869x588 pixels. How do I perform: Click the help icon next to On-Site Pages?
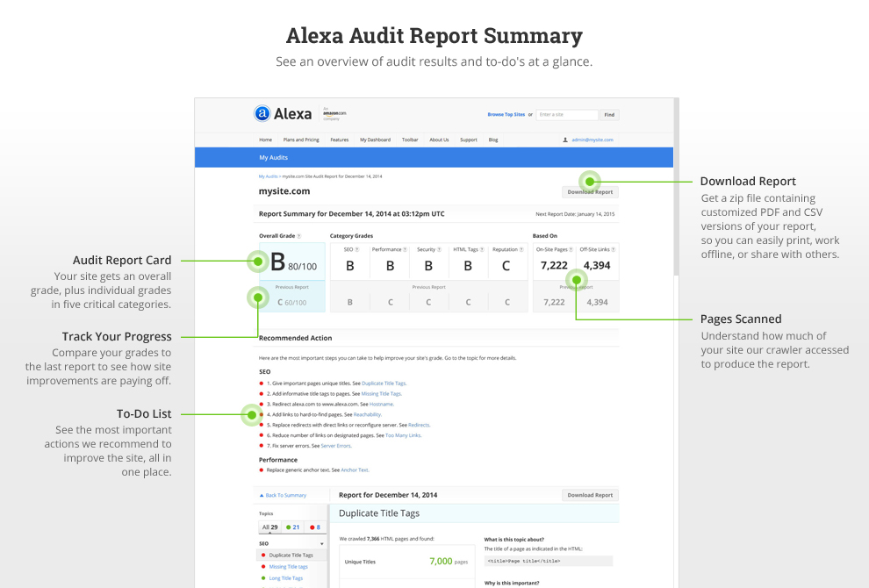(571, 250)
